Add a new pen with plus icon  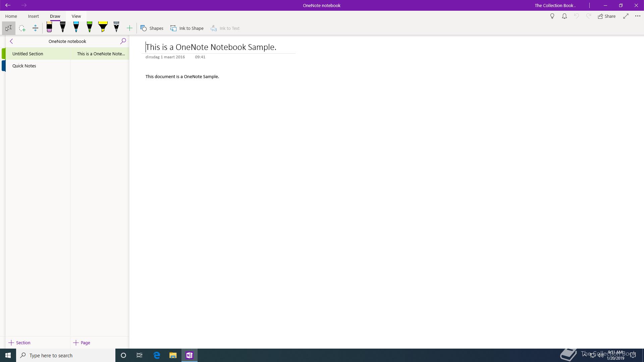pos(129,28)
